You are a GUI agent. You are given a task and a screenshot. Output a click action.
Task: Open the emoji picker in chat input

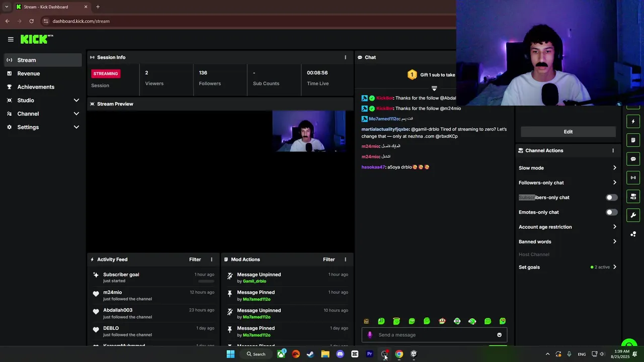pyautogui.click(x=499, y=335)
